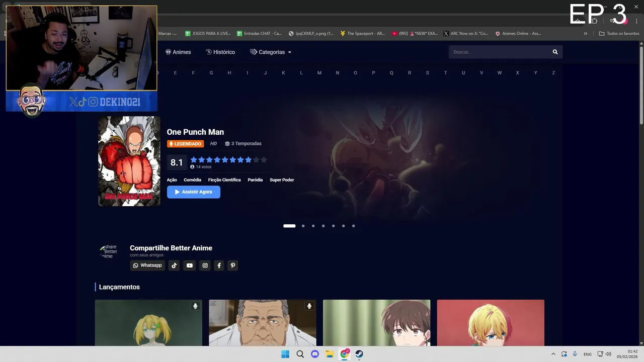This screenshot has height=362, width=644.
Task: Filter animes by letter Y
Action: (x=535, y=73)
